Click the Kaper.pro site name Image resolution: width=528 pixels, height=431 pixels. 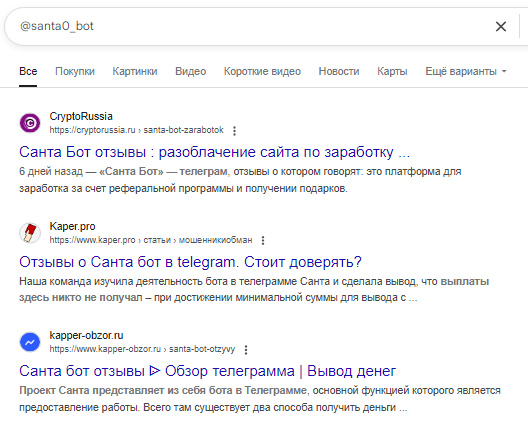72,226
